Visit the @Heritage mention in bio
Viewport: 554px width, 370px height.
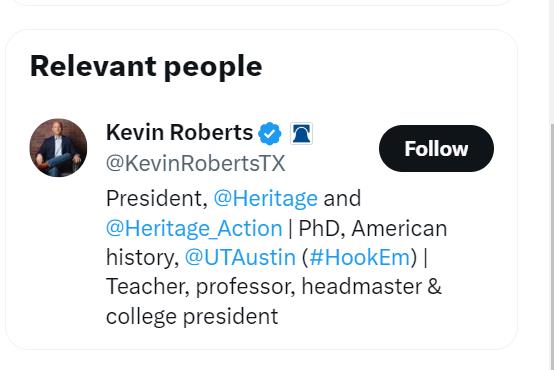tap(266, 198)
